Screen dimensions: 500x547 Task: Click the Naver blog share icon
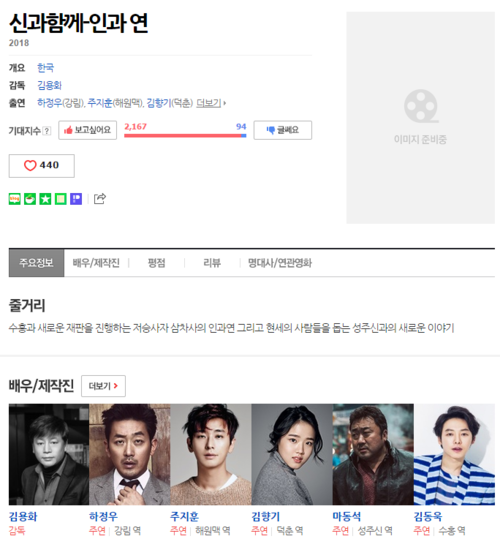[x=15, y=199]
